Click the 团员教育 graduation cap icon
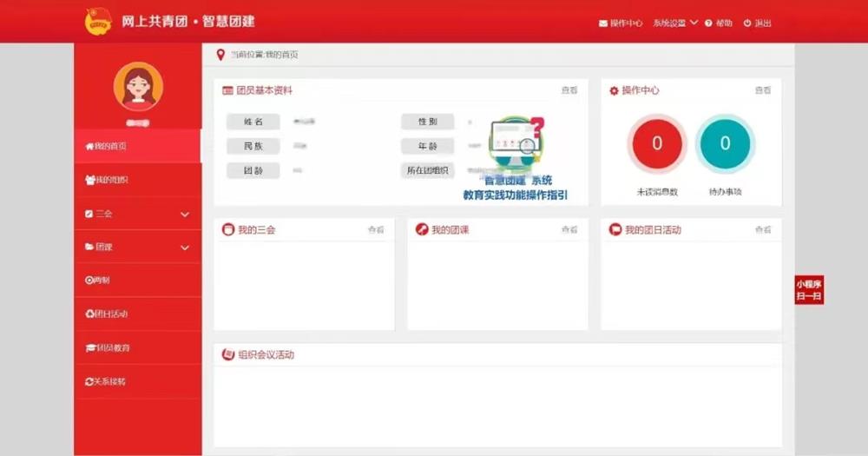 tap(89, 347)
